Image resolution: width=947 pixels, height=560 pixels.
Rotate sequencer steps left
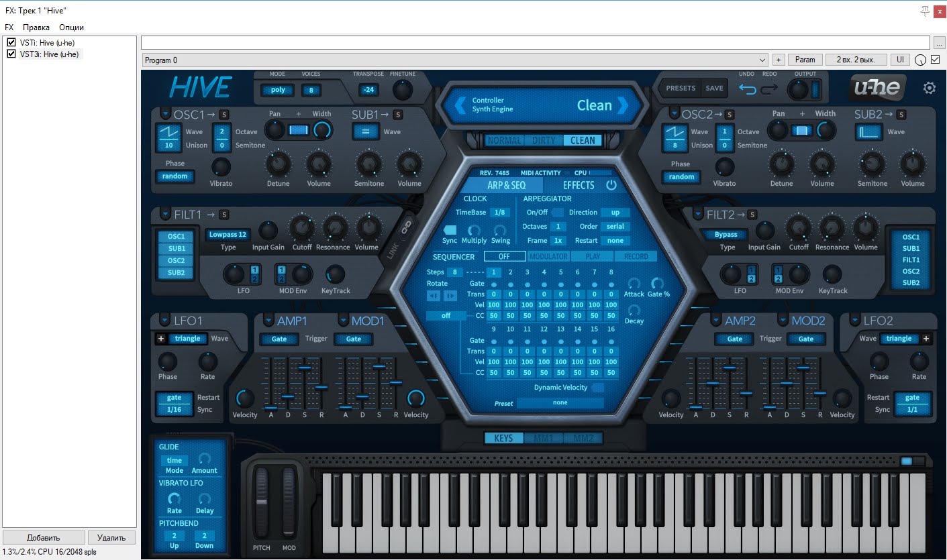[x=434, y=295]
